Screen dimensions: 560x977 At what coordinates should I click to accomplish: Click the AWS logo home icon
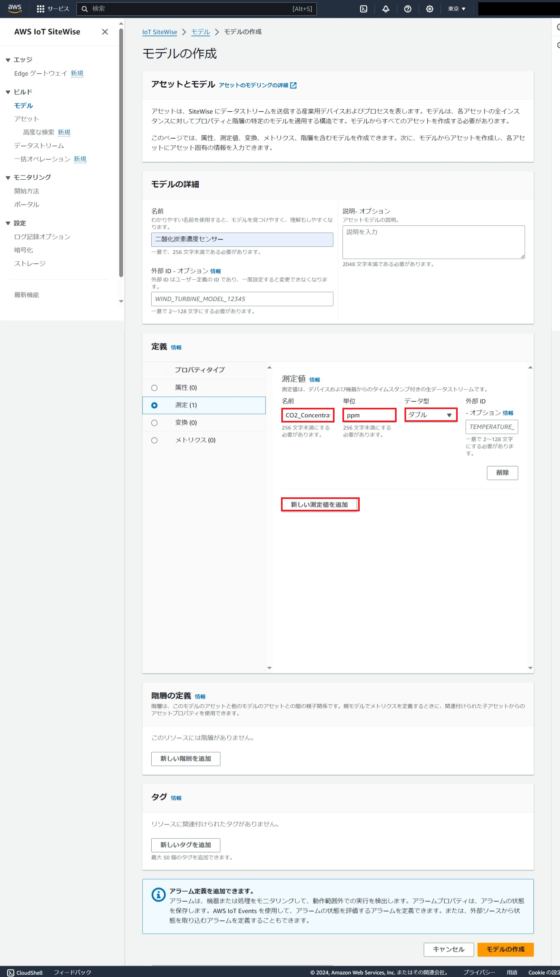15,8
